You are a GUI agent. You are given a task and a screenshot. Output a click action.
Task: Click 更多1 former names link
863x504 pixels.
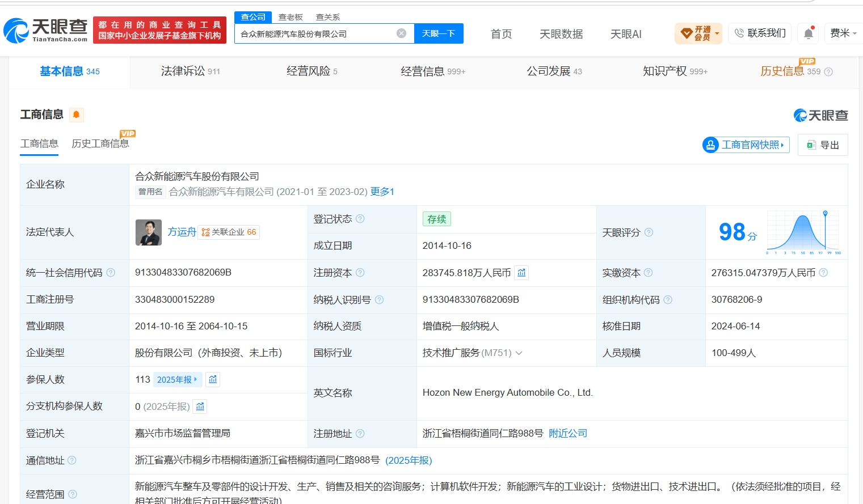click(382, 192)
